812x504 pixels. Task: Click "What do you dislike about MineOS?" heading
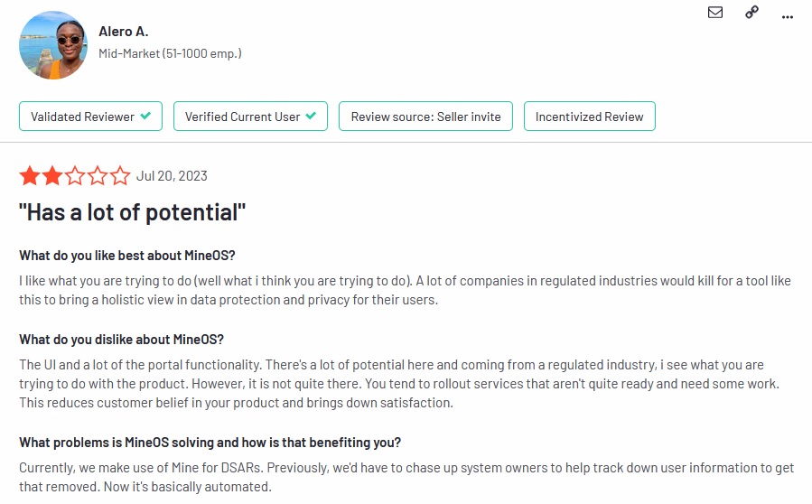(122, 340)
